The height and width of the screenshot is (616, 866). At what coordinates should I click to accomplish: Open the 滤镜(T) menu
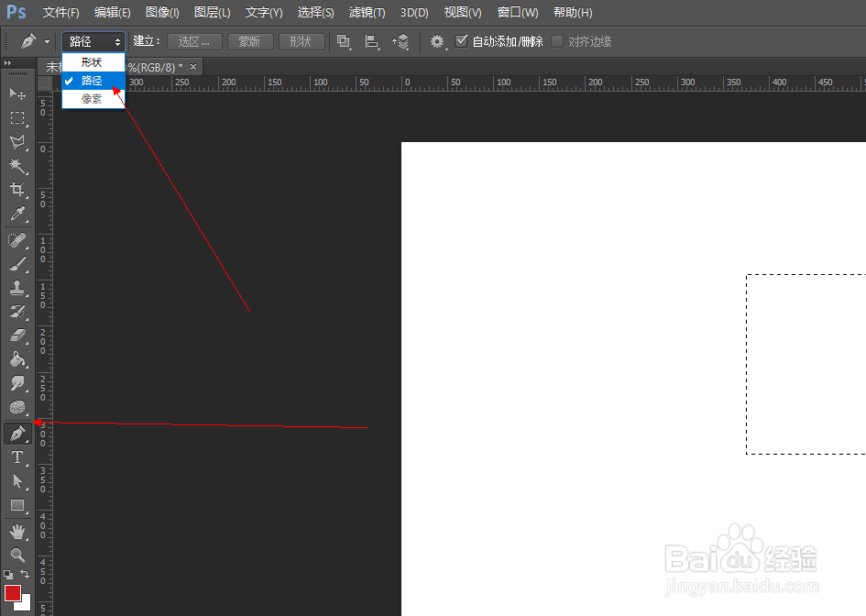click(367, 12)
